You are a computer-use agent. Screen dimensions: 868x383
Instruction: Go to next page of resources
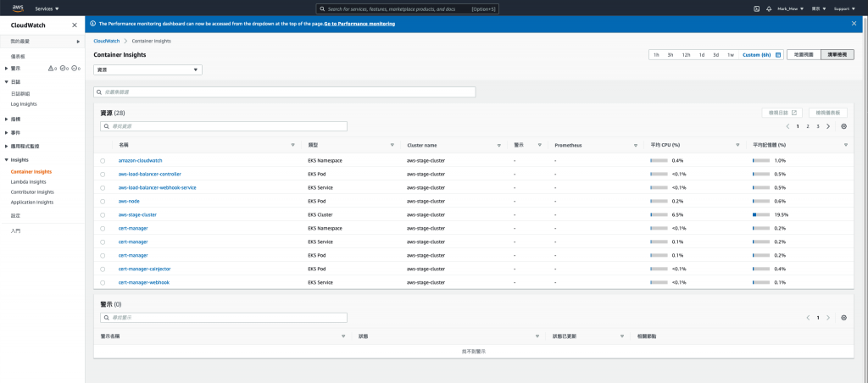[x=828, y=126]
